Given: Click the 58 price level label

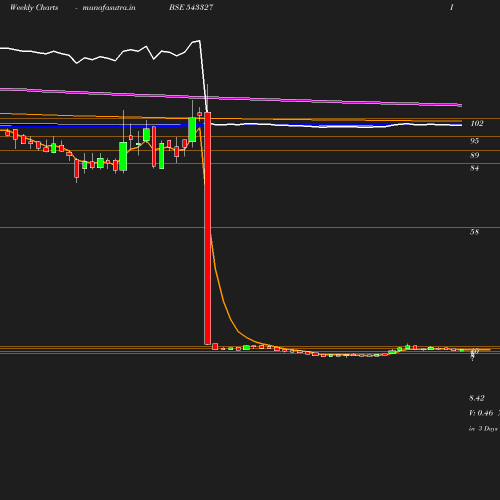Looking at the screenshot, I should 474,232.
